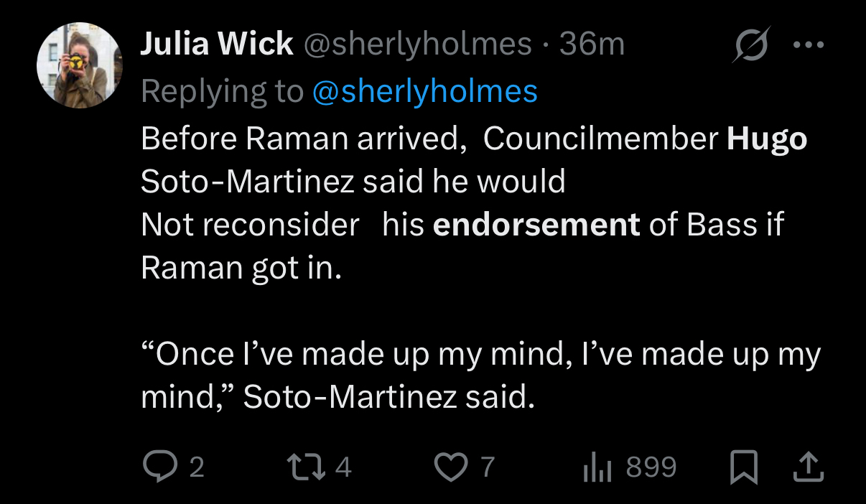Click the Grok slashed-circle icon

click(751, 45)
